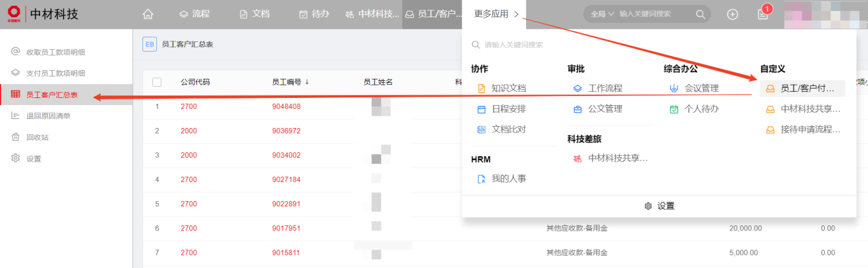Image resolution: width=868 pixels, height=268 pixels.
Task: Open the 待办 tab
Action: coord(314,14)
